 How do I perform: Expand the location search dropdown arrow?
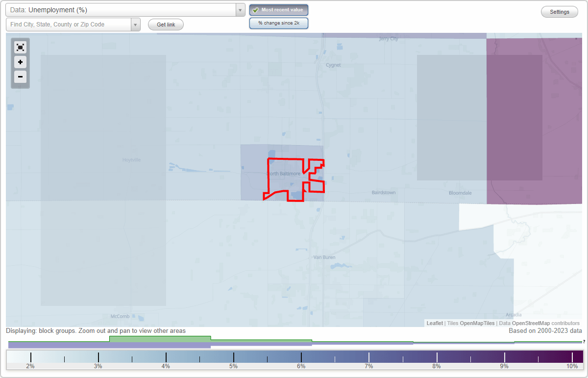coord(136,25)
